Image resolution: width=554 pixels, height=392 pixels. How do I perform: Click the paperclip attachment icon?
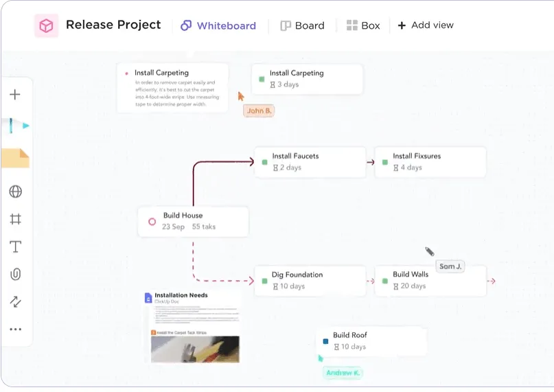(x=15, y=274)
